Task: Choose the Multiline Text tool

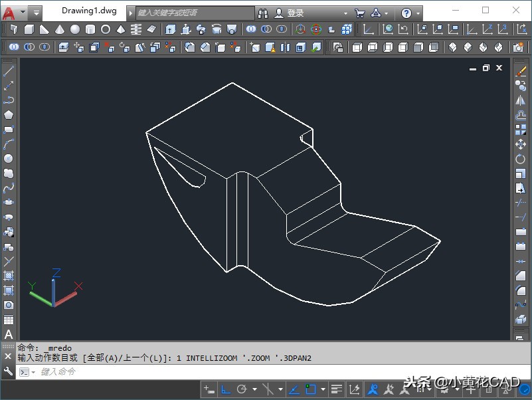Action: click(x=9, y=334)
